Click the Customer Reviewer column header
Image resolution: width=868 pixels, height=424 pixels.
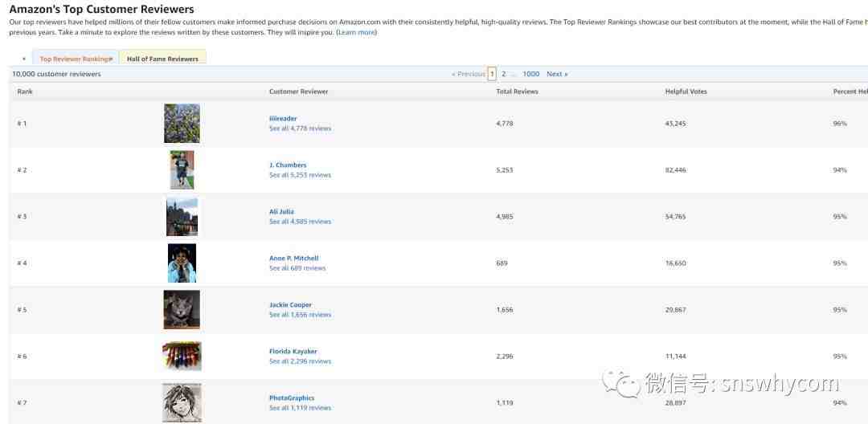click(298, 92)
